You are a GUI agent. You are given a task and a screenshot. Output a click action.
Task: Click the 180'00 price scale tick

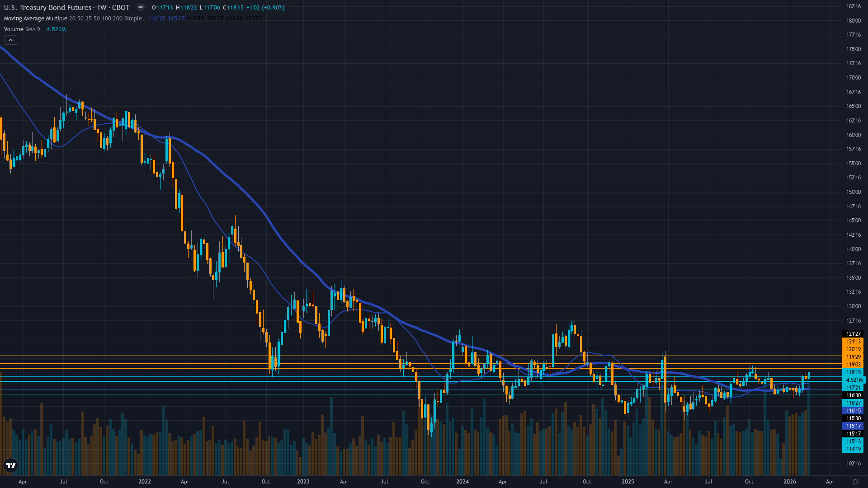854,21
